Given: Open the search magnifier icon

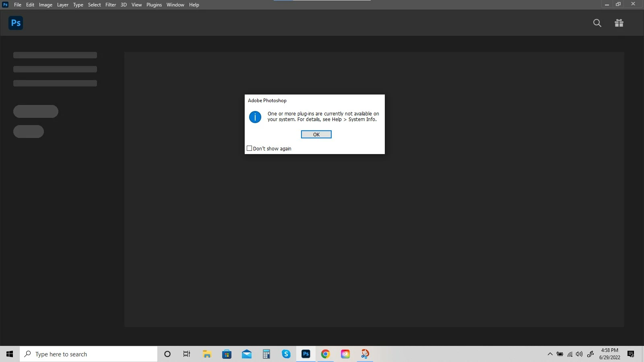Looking at the screenshot, I should tap(597, 23).
